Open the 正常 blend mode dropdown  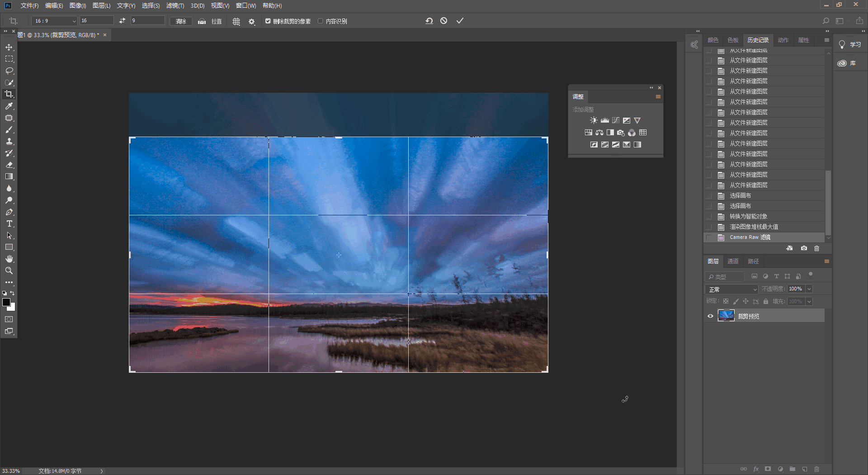(731, 289)
